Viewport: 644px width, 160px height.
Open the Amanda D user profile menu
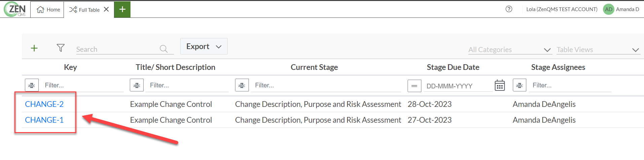click(621, 9)
